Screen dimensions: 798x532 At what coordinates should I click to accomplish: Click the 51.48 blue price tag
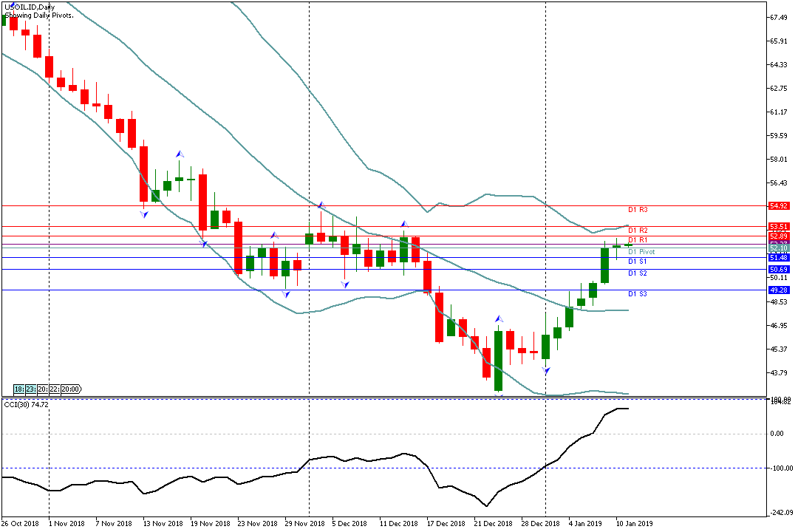pos(779,258)
